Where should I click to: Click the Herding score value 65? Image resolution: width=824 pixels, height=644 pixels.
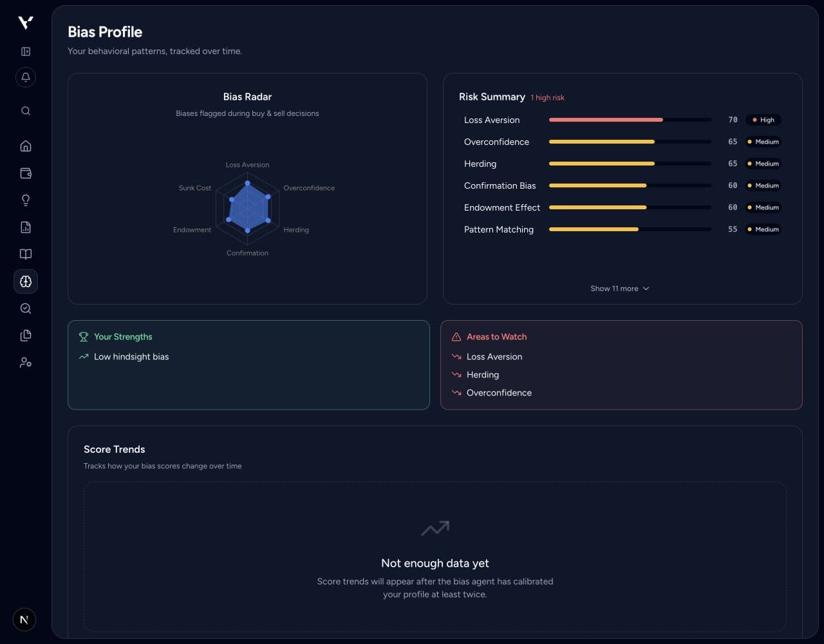(733, 164)
